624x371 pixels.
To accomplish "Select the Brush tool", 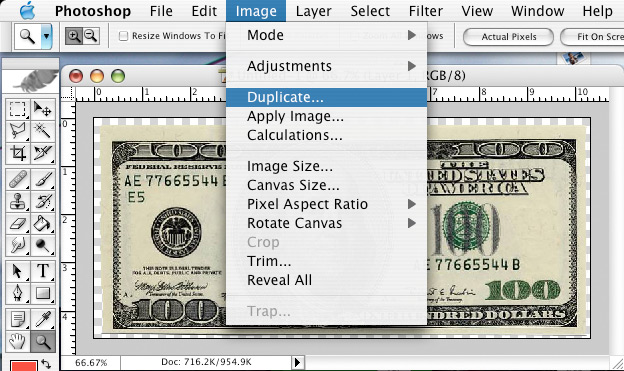I will point(43,180).
